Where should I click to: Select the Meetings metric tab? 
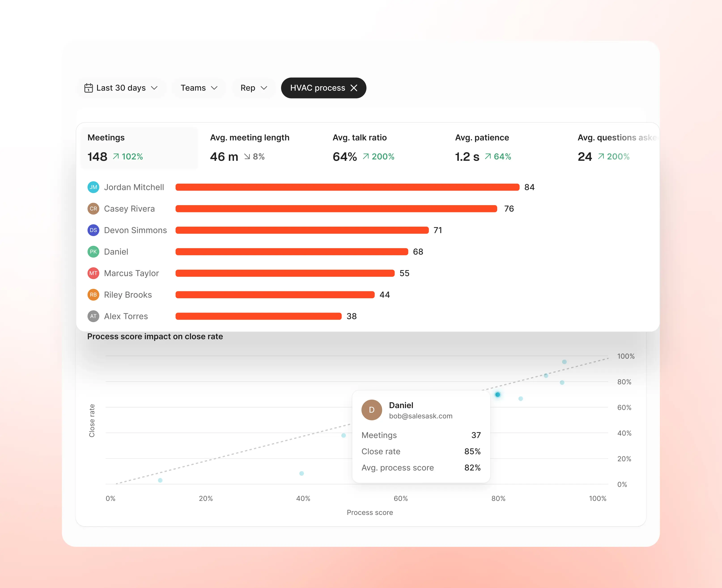coord(139,148)
